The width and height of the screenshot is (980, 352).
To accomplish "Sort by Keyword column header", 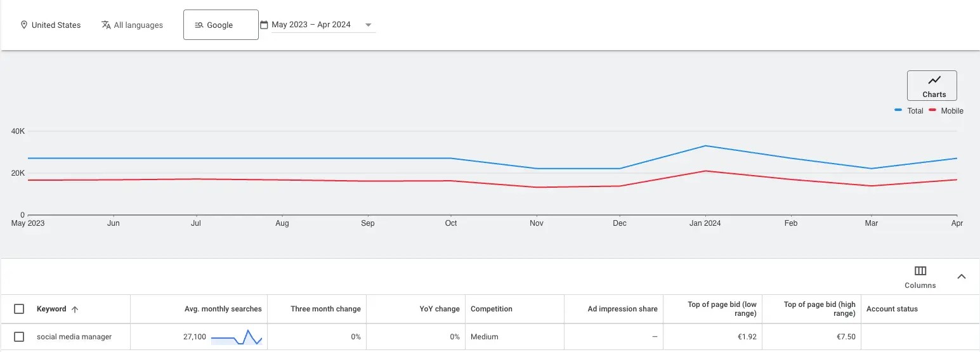I will [x=51, y=309].
